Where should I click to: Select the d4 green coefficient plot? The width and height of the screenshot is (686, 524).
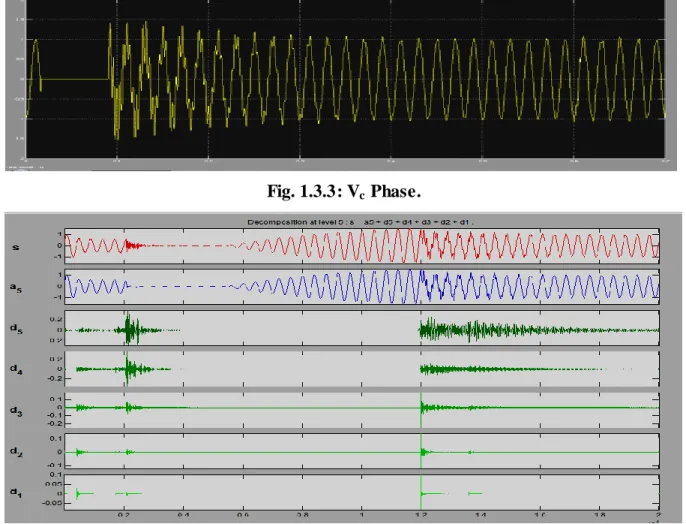tap(362, 369)
